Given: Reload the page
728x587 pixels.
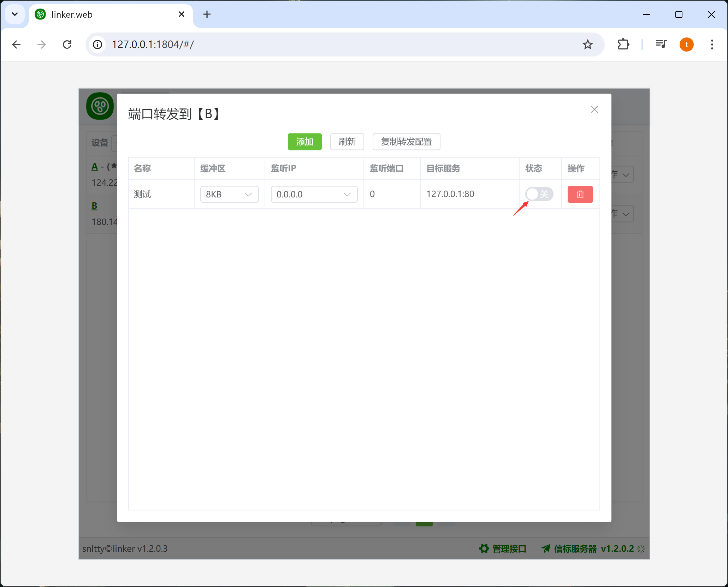Looking at the screenshot, I should click(67, 45).
